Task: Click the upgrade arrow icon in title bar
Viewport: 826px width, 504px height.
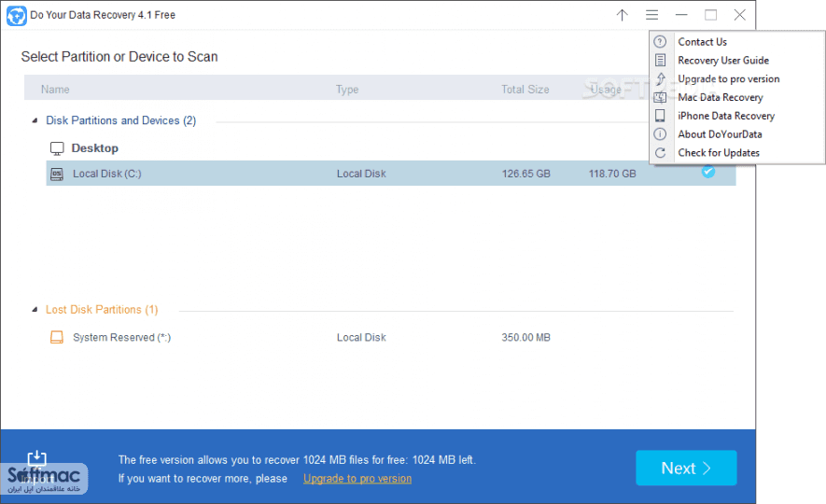Action: click(623, 15)
